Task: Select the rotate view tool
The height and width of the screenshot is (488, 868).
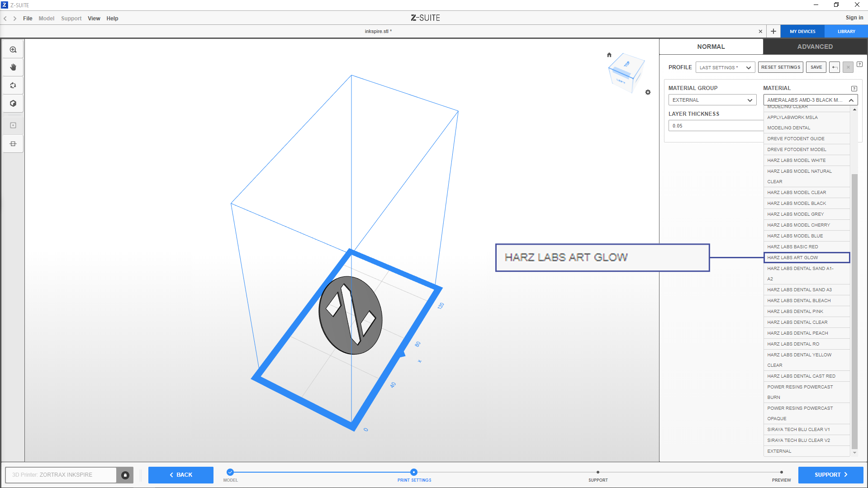Action: (x=13, y=85)
